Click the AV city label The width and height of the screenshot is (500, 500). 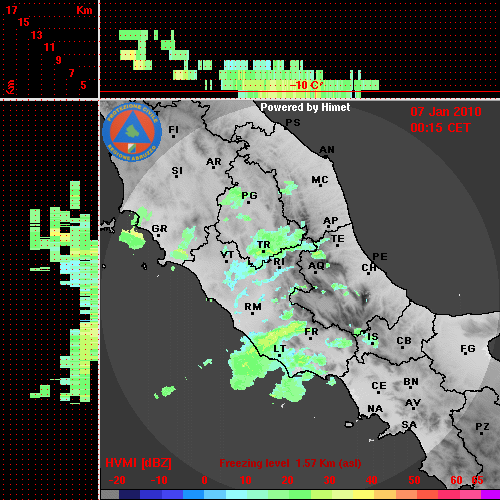413,403
